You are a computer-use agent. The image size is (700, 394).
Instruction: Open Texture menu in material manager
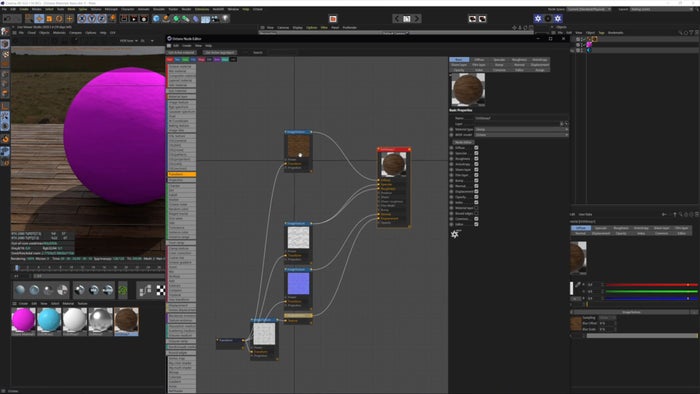tap(83, 303)
